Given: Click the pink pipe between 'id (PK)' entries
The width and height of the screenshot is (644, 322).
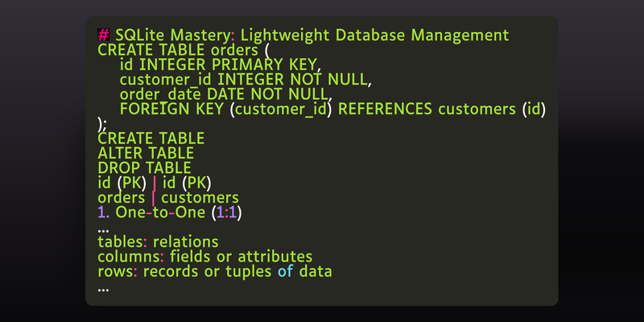Looking at the screenshot, I should [x=154, y=184].
